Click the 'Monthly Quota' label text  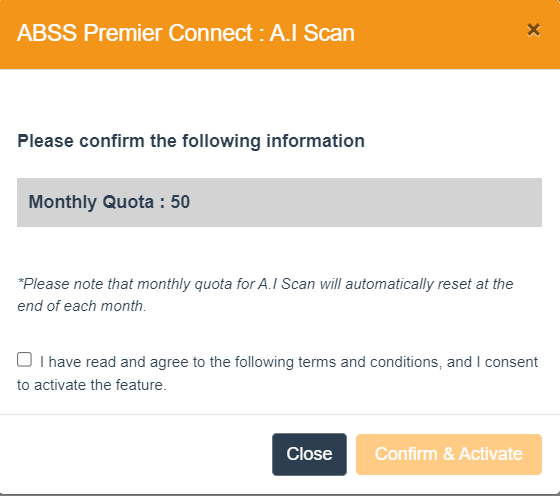[91, 202]
